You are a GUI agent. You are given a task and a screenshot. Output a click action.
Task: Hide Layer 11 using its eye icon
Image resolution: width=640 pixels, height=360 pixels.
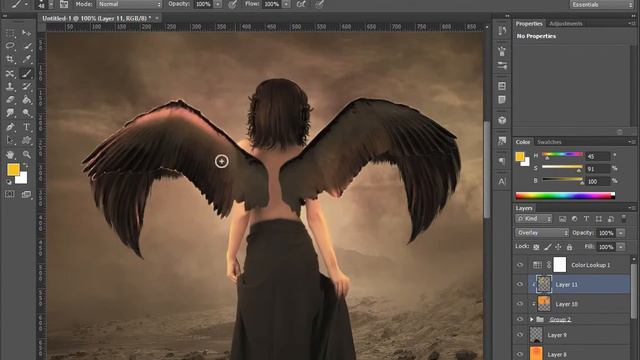[520, 284]
